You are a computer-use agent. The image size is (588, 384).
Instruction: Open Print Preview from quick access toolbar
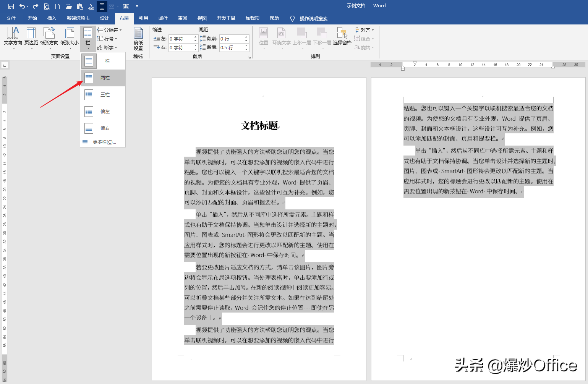47,6
